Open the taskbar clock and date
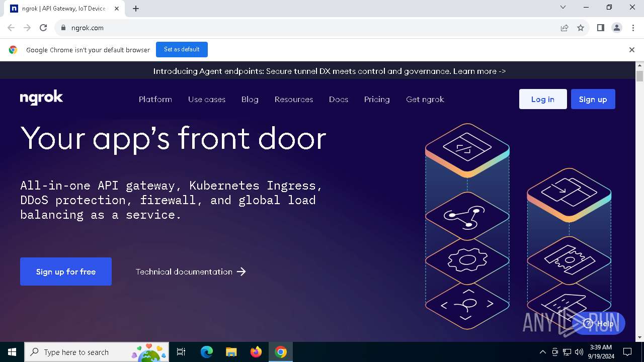The image size is (644, 362). (x=601, y=352)
